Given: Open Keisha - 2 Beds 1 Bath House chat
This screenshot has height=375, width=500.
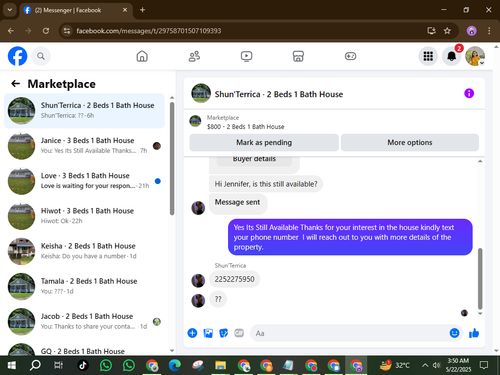Looking at the screenshot, I should [84, 251].
